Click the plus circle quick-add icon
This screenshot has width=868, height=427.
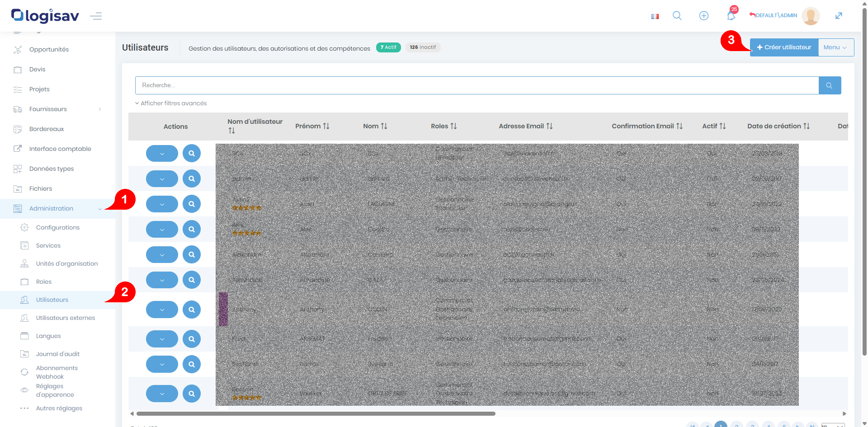[703, 16]
